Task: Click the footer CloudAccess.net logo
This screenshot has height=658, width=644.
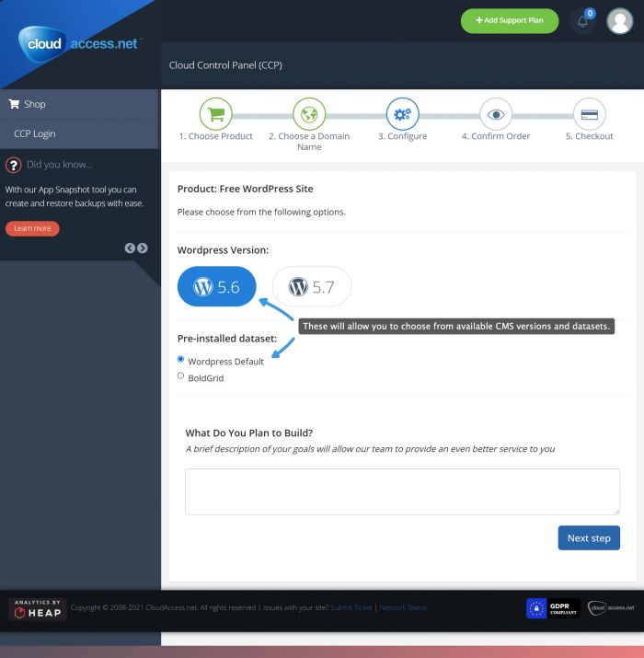Action: [x=611, y=607]
